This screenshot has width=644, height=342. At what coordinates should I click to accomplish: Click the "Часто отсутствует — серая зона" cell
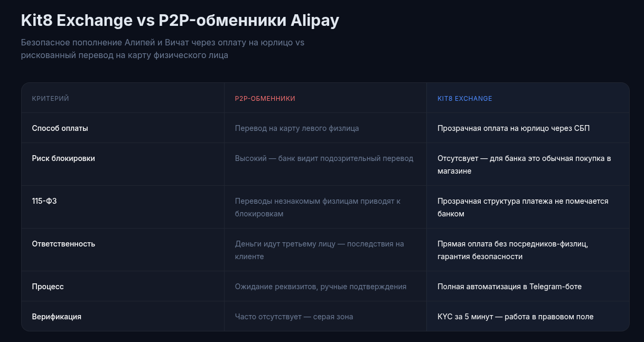coord(294,317)
